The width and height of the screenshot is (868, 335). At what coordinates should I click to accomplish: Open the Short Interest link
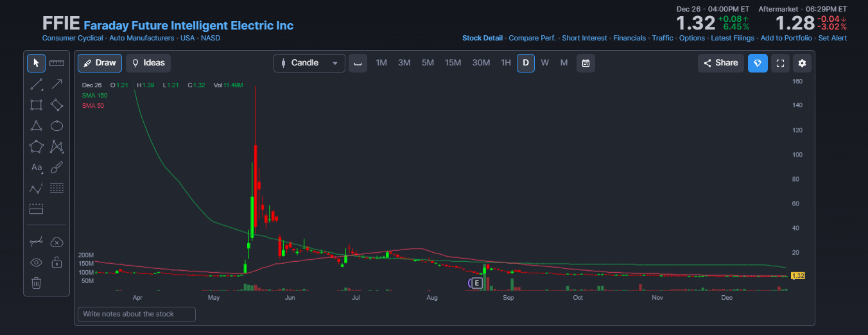click(x=584, y=38)
